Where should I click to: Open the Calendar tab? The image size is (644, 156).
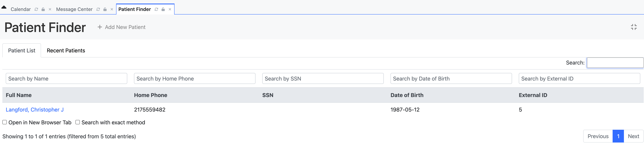click(21, 9)
